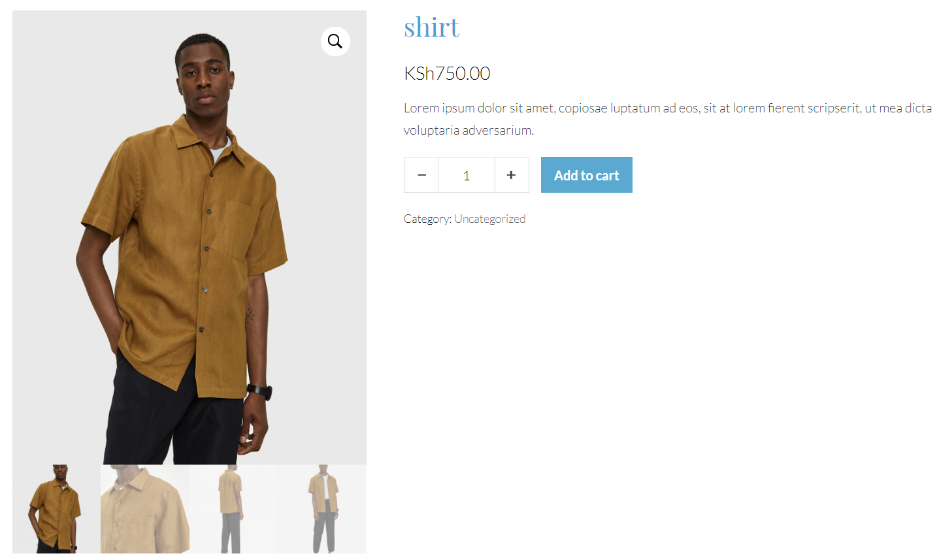Increase quantity with the plus button
Image resolution: width=939 pixels, height=560 pixels.
click(x=512, y=175)
